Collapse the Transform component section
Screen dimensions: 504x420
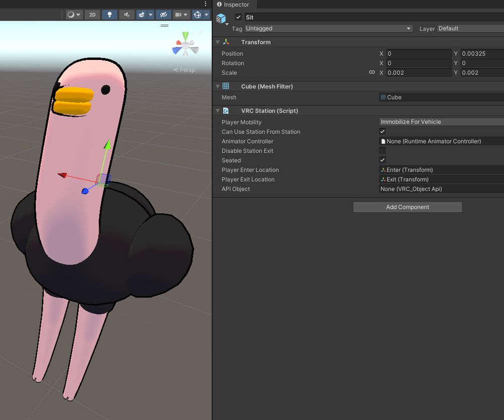point(218,42)
